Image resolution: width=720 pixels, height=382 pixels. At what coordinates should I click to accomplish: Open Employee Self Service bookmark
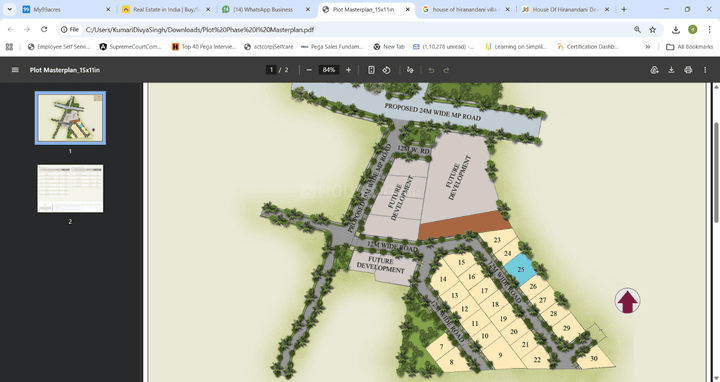[x=59, y=46]
